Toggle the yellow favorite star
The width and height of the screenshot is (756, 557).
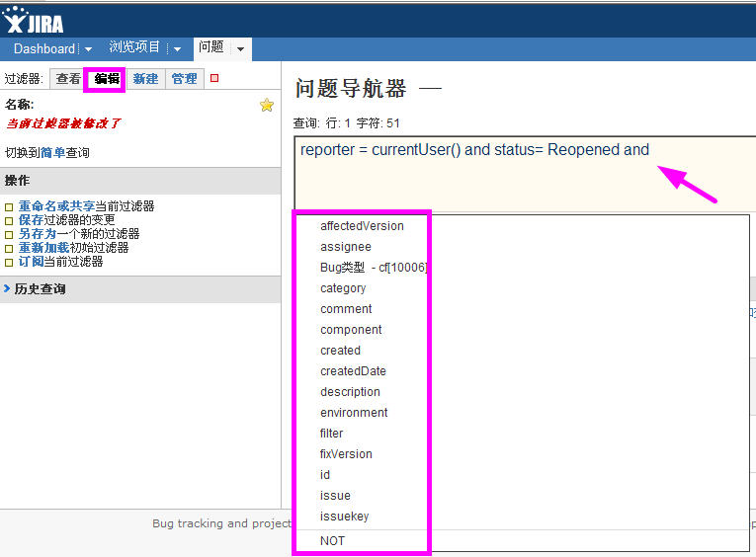pyautogui.click(x=267, y=105)
